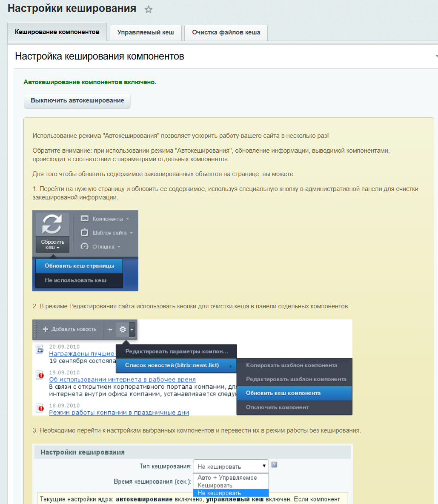Click red alert icon beside 19.09.2010
The image size is (438, 504).
40,375
